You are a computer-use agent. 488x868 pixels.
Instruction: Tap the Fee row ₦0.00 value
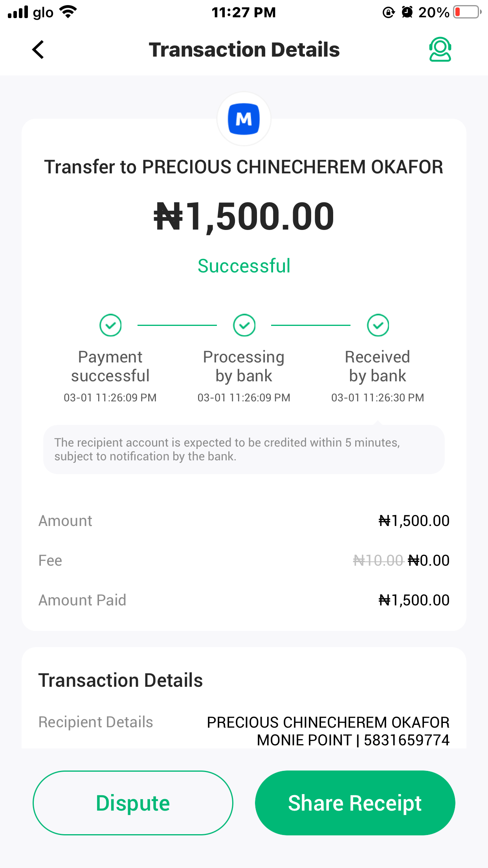(429, 561)
